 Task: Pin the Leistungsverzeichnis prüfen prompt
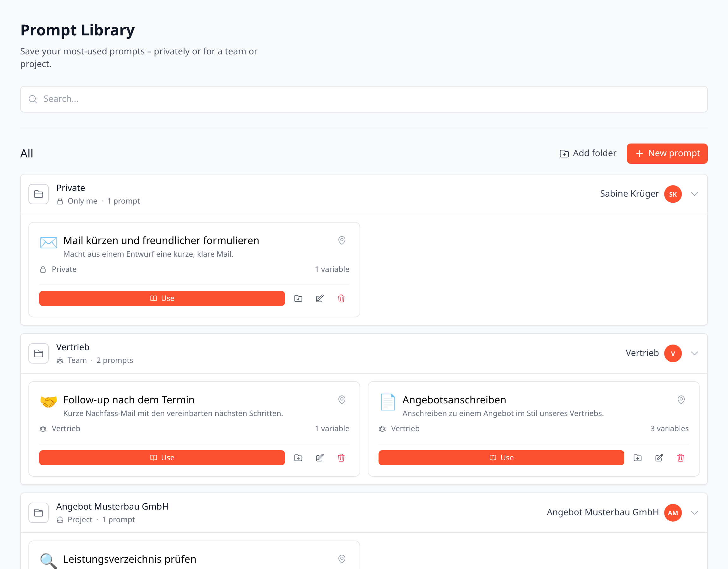point(342,559)
